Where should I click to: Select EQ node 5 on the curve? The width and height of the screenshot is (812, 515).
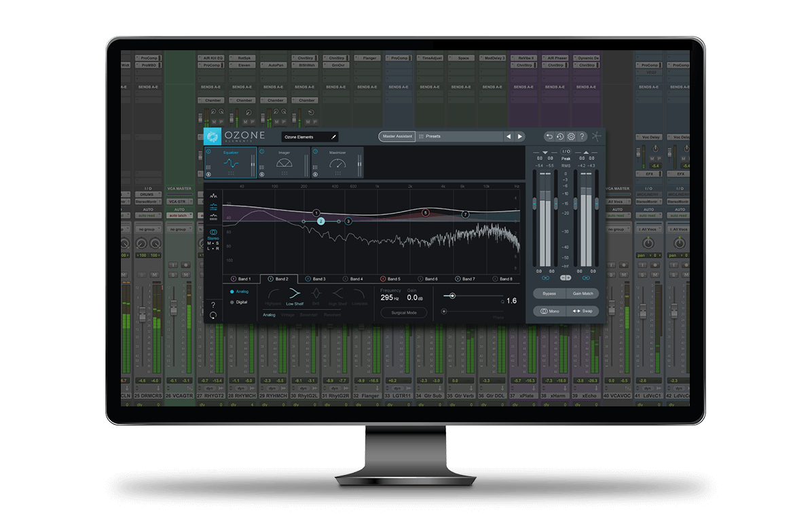click(x=426, y=213)
